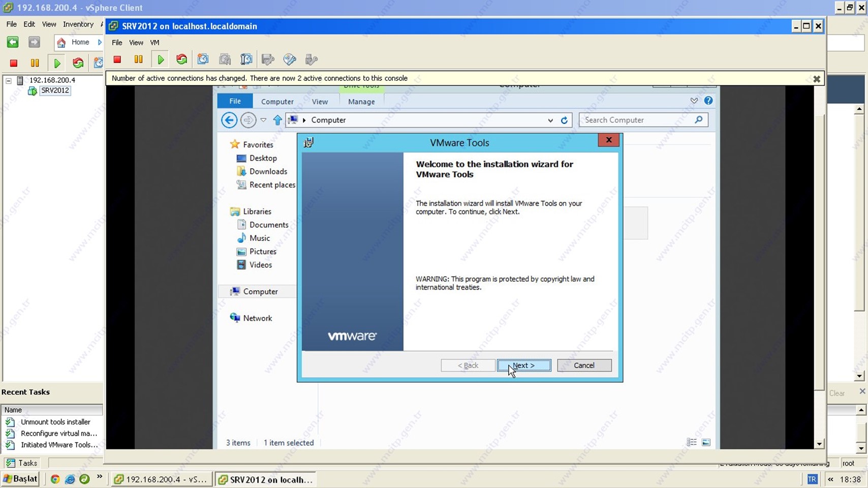Launch Internet Explorer from the quick launch bar
The height and width of the screenshot is (488, 868).
[x=70, y=479]
